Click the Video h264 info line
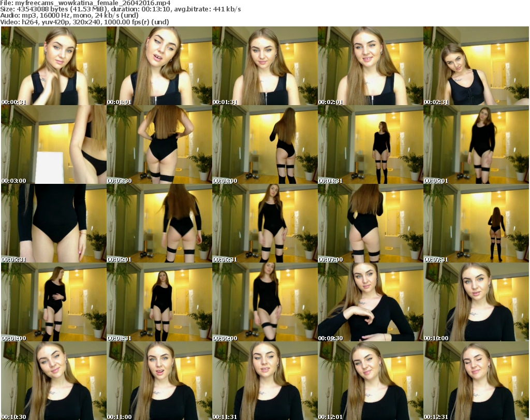Viewport: 530px width, 420px height. pyautogui.click(x=84, y=22)
